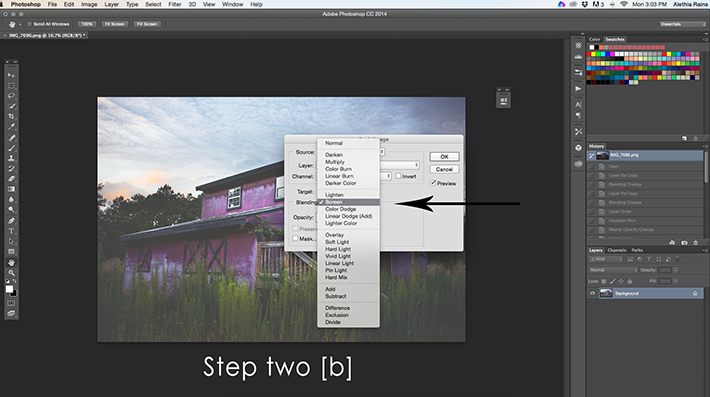Screen dimensions: 710x397
Task: Select the Eraser tool
Action: click(x=11, y=179)
